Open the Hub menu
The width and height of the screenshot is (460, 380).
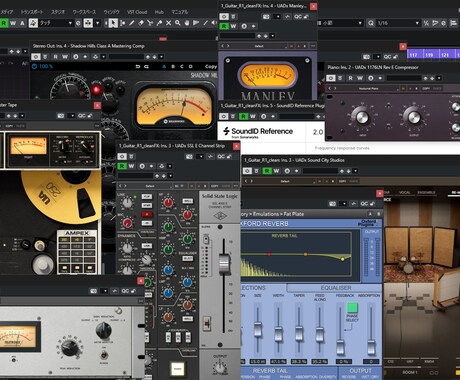point(159,12)
